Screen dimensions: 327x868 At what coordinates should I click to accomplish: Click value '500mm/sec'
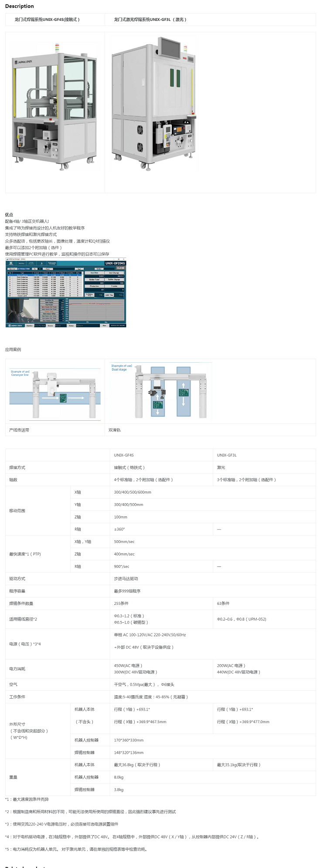pos(124,542)
